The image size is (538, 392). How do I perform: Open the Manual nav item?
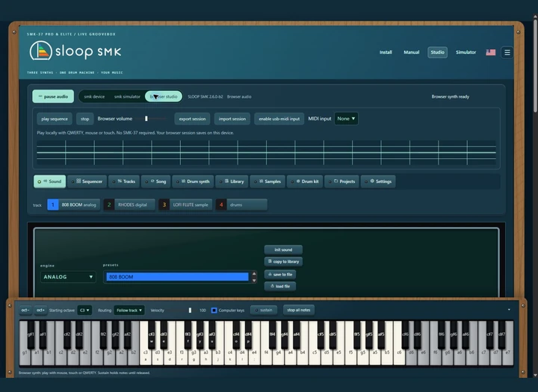point(412,52)
